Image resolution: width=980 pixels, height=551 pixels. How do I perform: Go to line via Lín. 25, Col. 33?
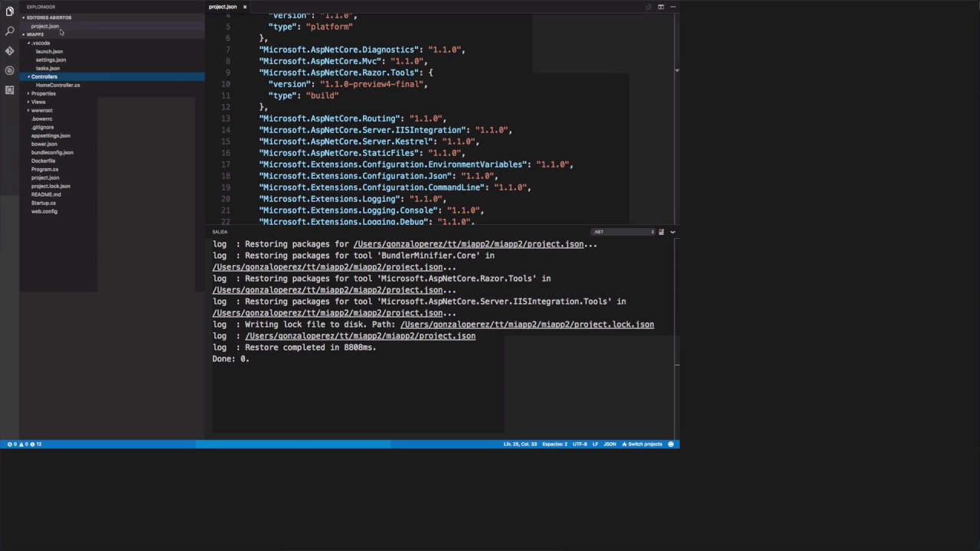tap(520, 444)
